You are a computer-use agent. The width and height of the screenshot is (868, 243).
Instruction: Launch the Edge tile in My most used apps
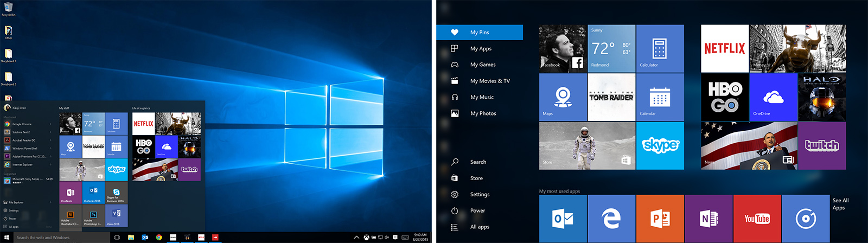pyautogui.click(x=611, y=219)
